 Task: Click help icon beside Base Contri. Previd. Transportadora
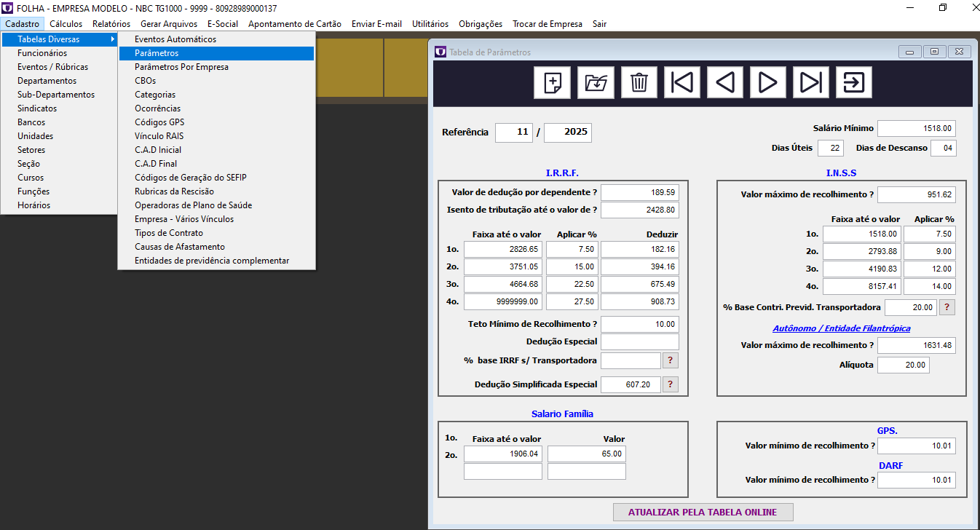(947, 307)
